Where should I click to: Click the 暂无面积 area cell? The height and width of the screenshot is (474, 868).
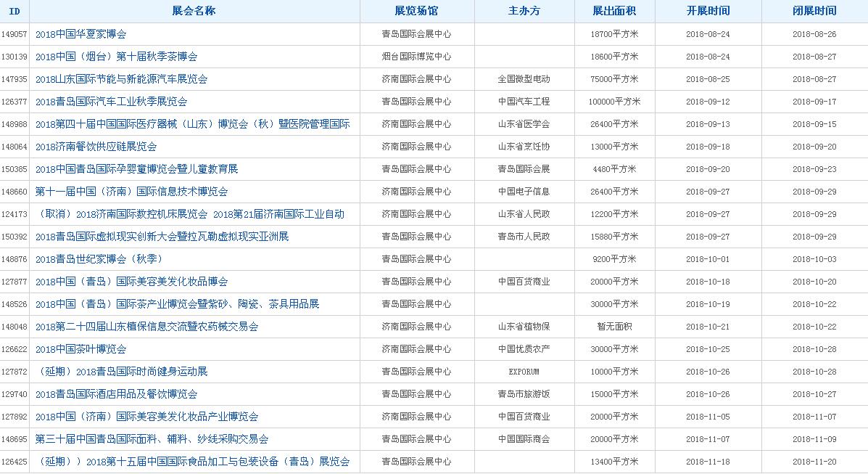pos(614,327)
